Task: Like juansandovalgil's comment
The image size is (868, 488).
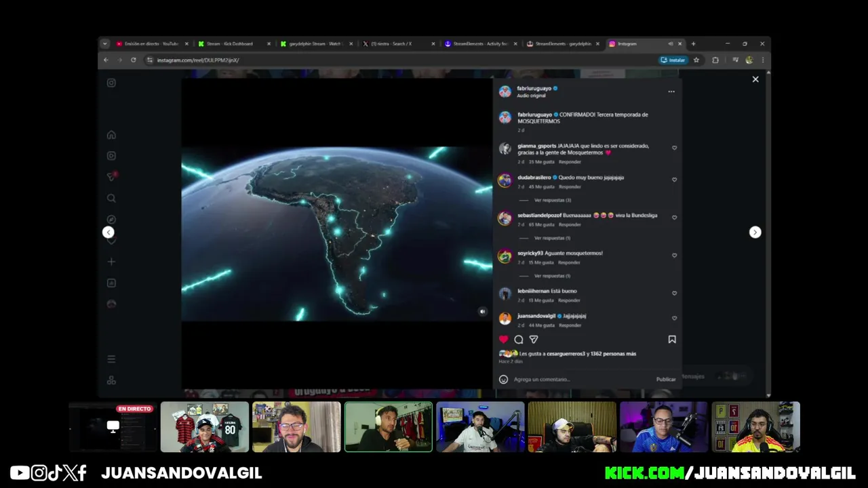Action: [674, 318]
